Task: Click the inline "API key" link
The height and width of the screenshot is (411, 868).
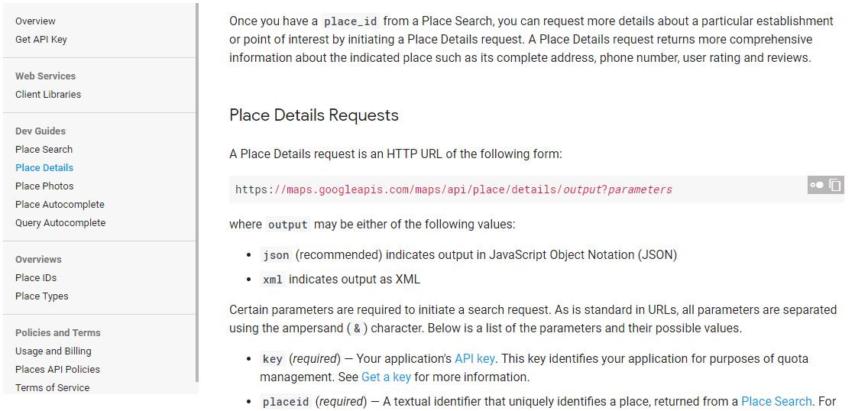Action: 474,359
